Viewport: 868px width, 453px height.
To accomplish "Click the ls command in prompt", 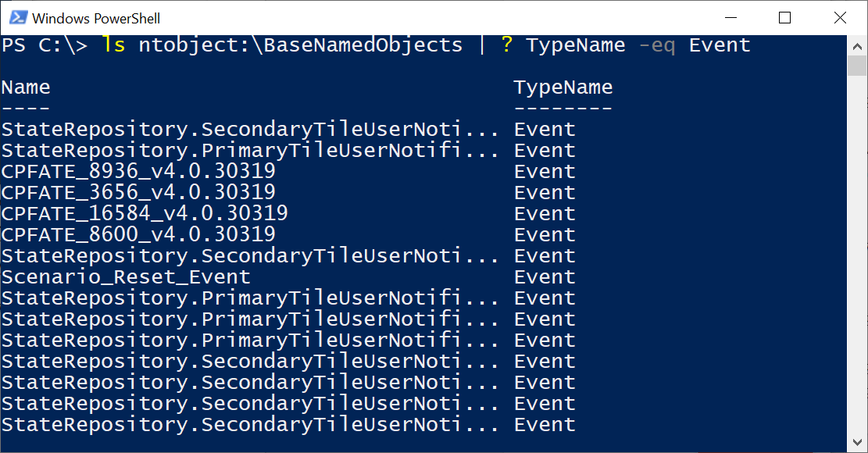I will [x=113, y=45].
